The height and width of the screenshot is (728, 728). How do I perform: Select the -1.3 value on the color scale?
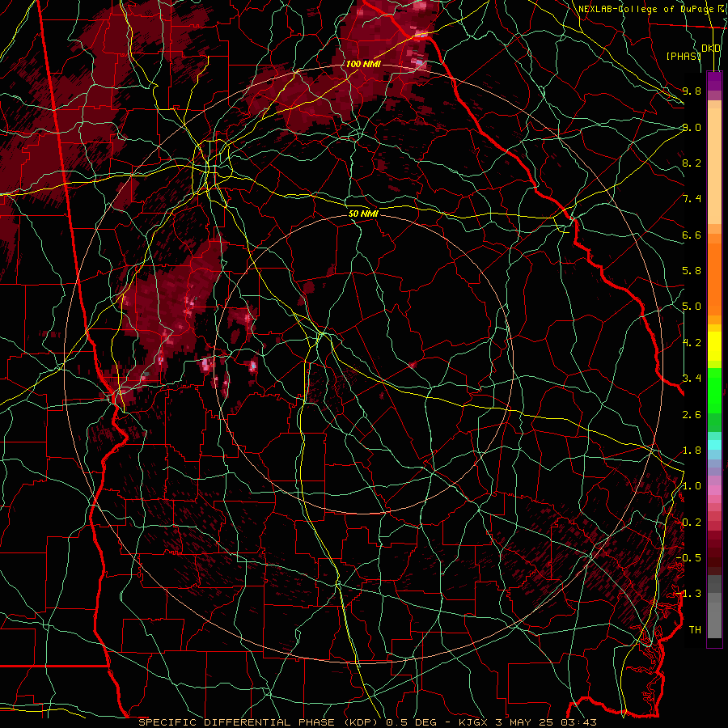pos(688,594)
